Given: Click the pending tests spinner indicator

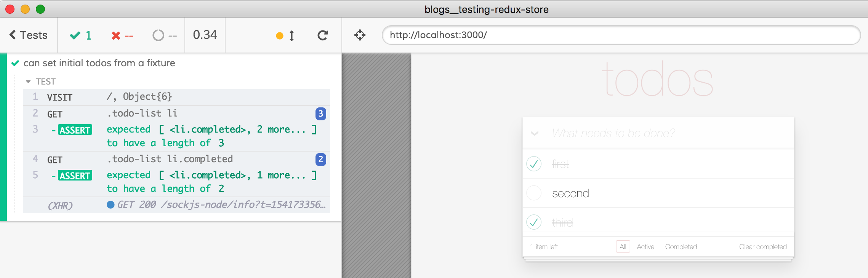Looking at the screenshot, I should point(165,35).
